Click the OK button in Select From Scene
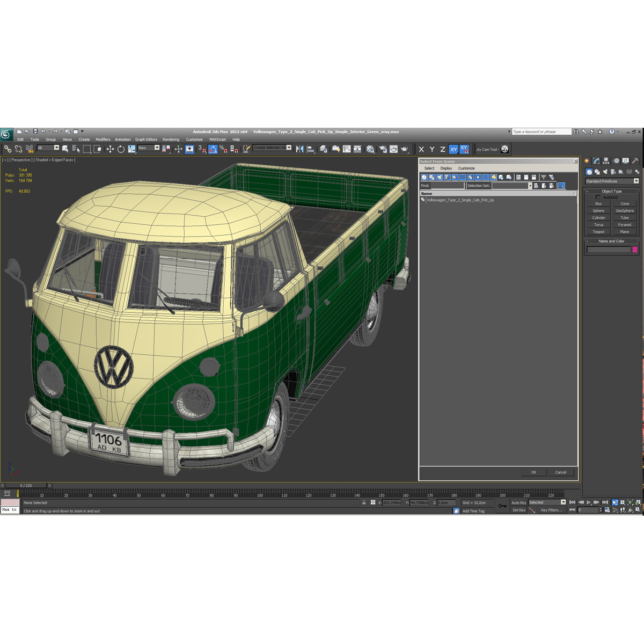644x644 pixels. [x=533, y=472]
